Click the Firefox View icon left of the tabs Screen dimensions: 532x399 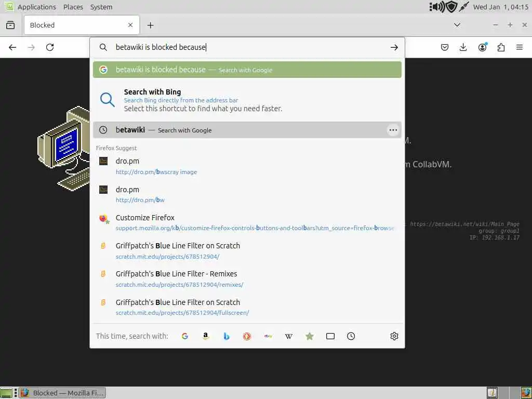point(10,25)
